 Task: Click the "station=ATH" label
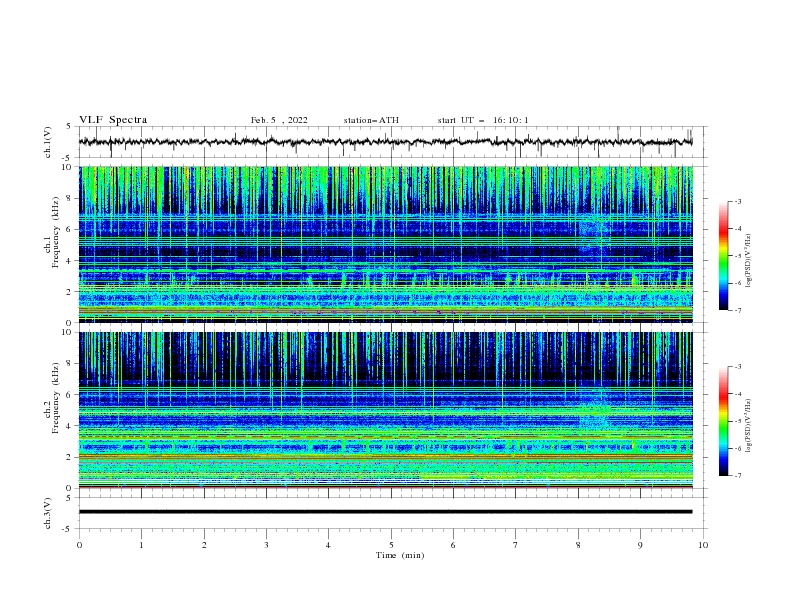click(x=371, y=120)
